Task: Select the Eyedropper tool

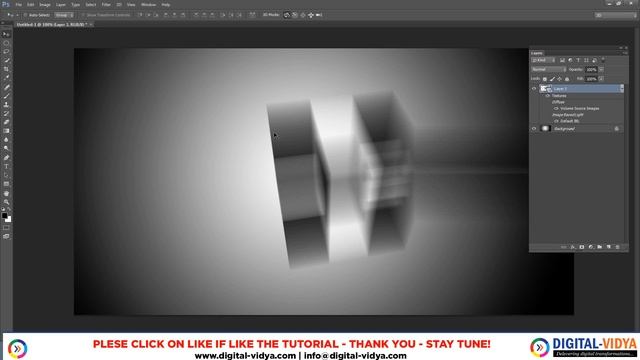Action: point(6,78)
